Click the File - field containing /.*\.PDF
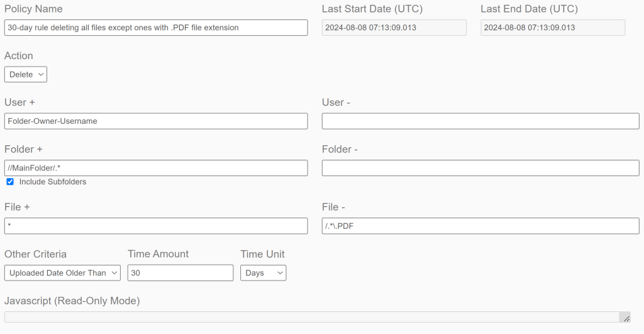644x334 pixels. pos(480,226)
